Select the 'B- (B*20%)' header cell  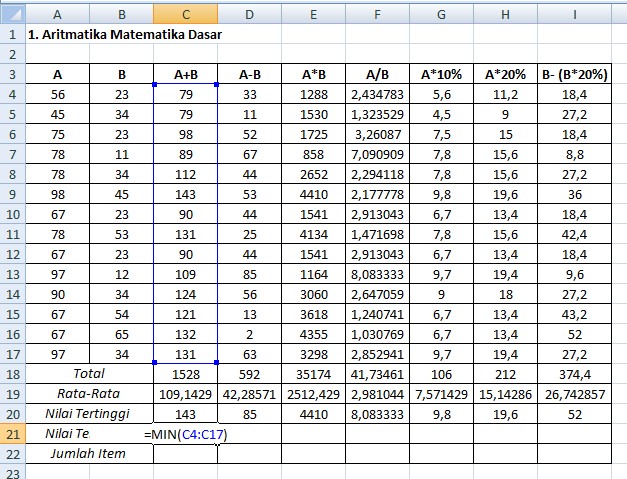pyautogui.click(x=575, y=74)
